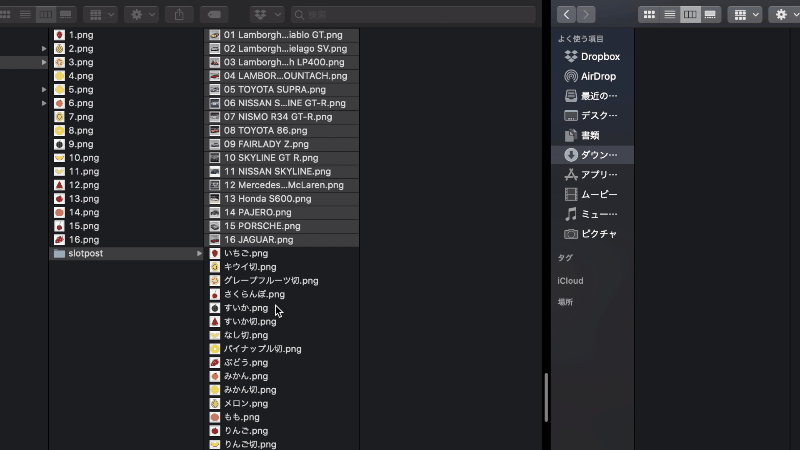Click the Back button in right window
The image size is (800, 450).
pyautogui.click(x=567, y=15)
